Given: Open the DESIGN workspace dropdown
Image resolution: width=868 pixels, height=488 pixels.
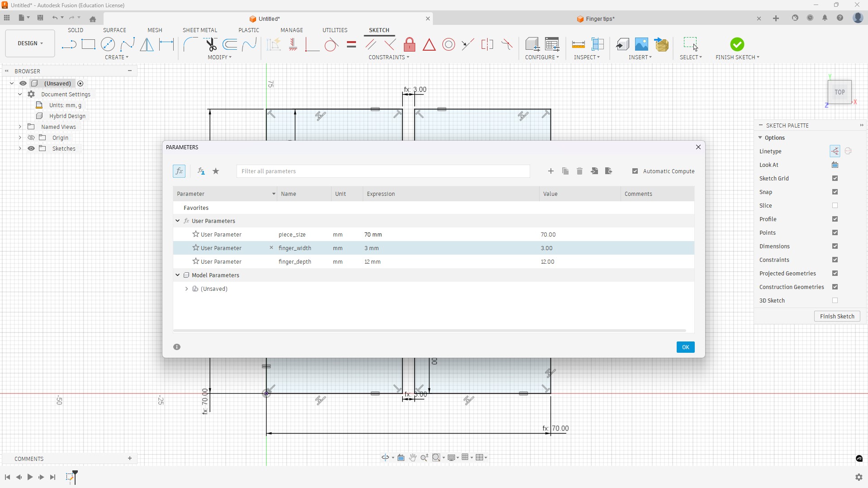Looking at the screenshot, I should pyautogui.click(x=30, y=43).
